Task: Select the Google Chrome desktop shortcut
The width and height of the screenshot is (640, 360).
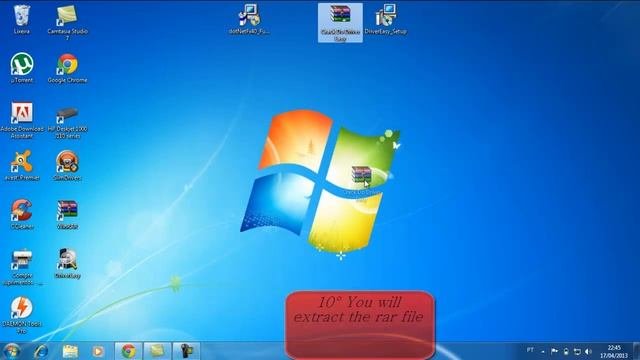Action: 67,68
